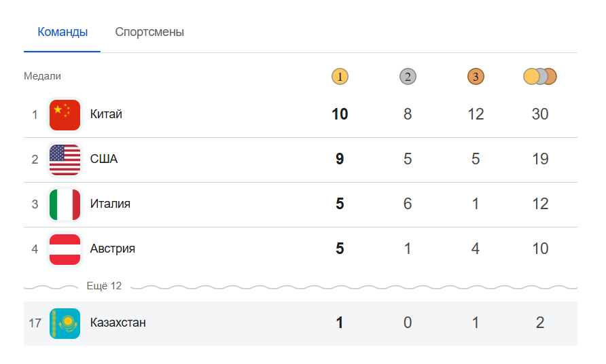The width and height of the screenshot is (606, 364).
Task: Select the Команды tab
Action: (63, 32)
